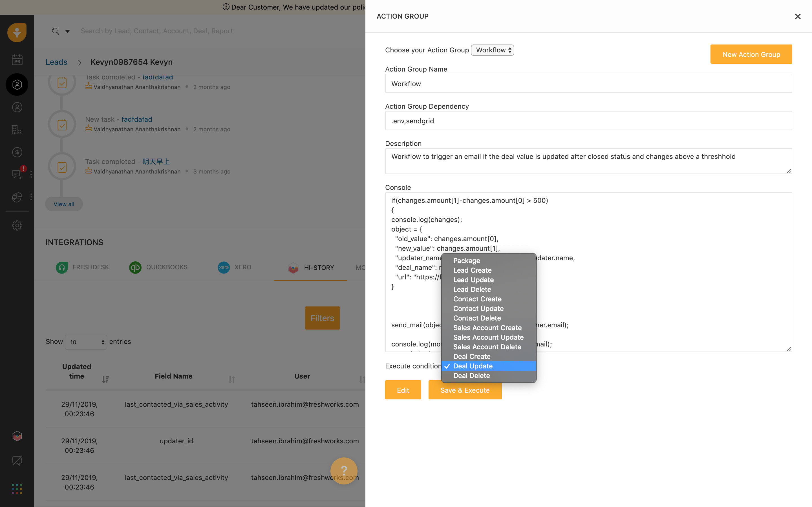Expand the search filter caret arrow
The width and height of the screenshot is (812, 507).
click(67, 31)
